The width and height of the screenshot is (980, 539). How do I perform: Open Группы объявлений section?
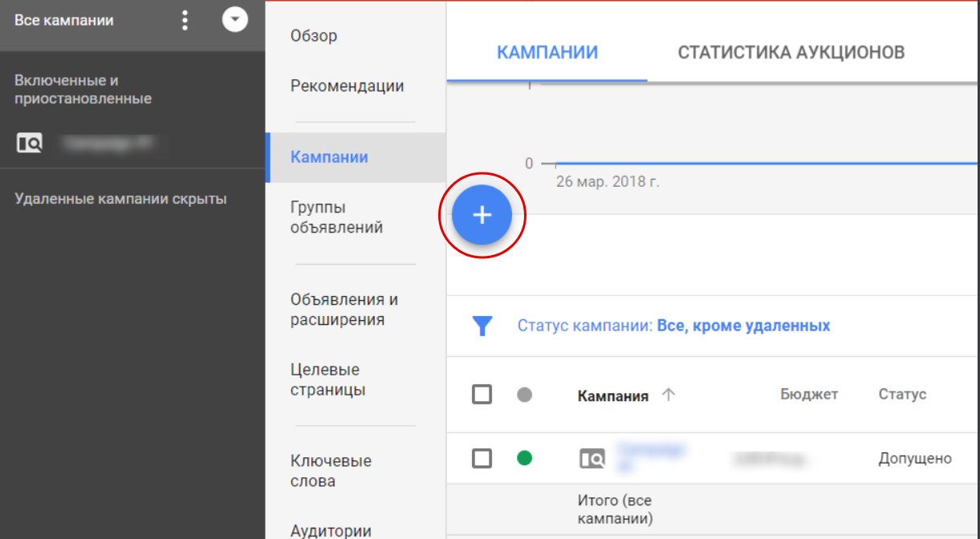pyautogui.click(x=336, y=217)
